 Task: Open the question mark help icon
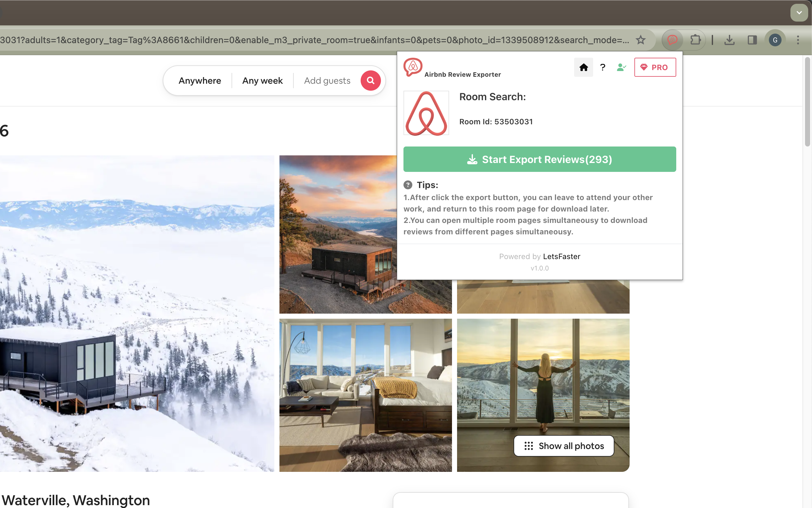pos(603,67)
